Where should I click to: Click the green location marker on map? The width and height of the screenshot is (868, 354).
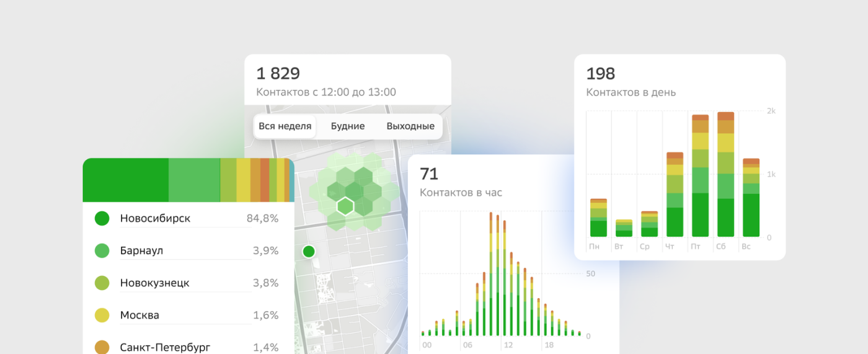308,251
